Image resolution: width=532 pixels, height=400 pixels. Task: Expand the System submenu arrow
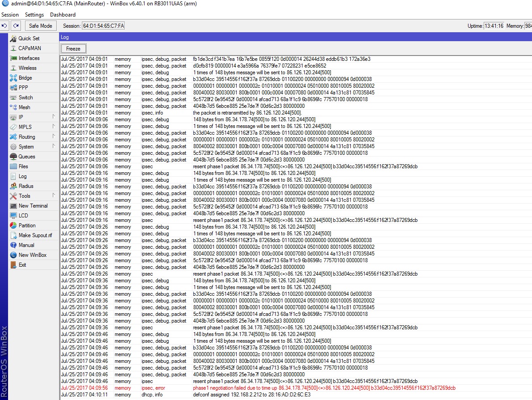[x=54, y=146]
